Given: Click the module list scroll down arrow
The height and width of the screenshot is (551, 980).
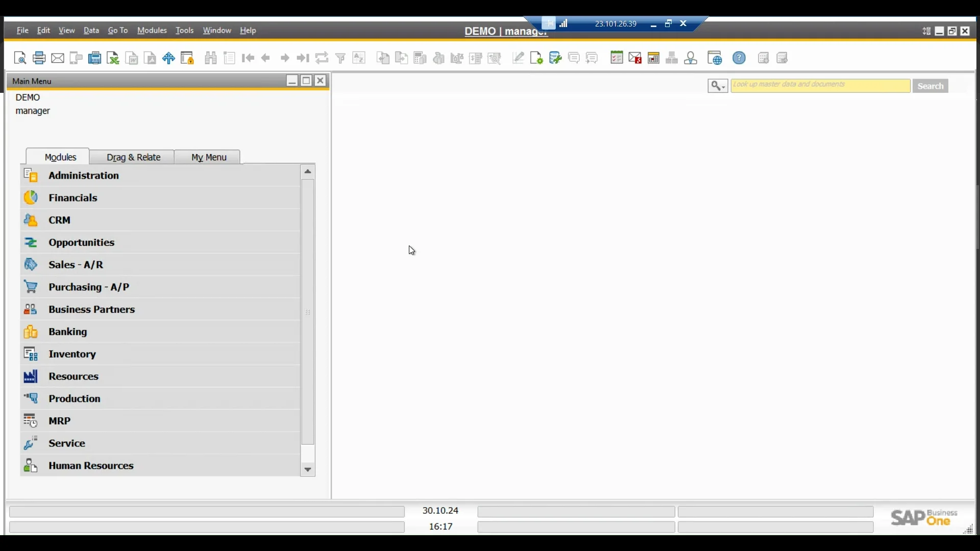Looking at the screenshot, I should (x=308, y=469).
